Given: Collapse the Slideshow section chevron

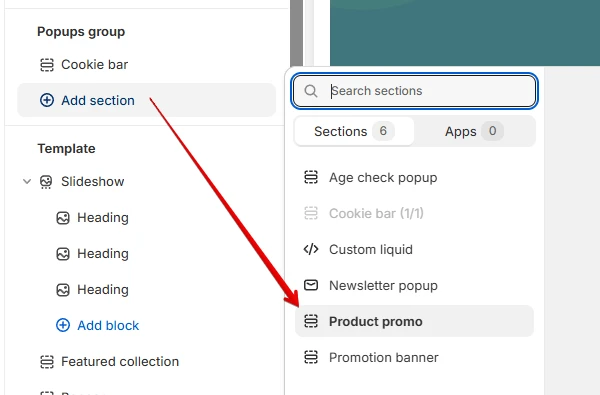Looking at the screenshot, I should [x=27, y=181].
